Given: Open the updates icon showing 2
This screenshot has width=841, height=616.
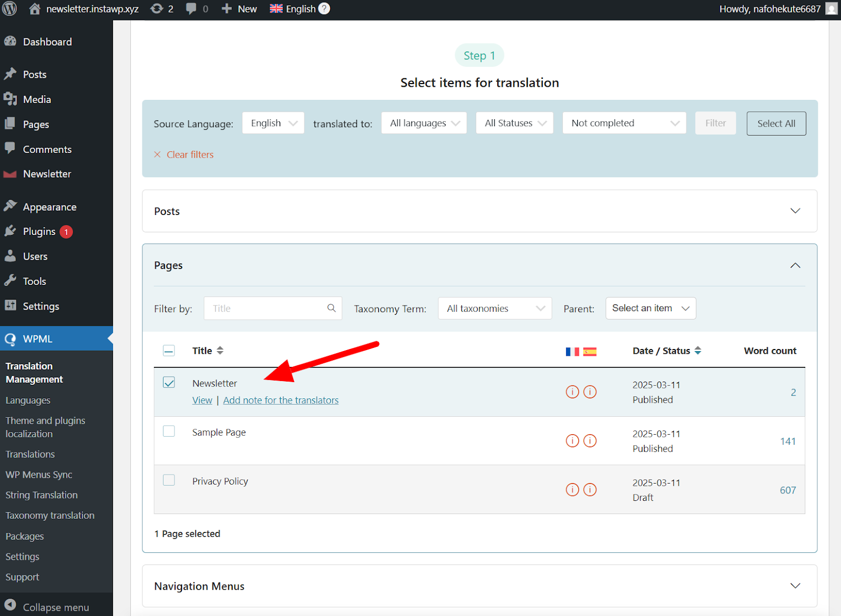Looking at the screenshot, I should [x=156, y=9].
